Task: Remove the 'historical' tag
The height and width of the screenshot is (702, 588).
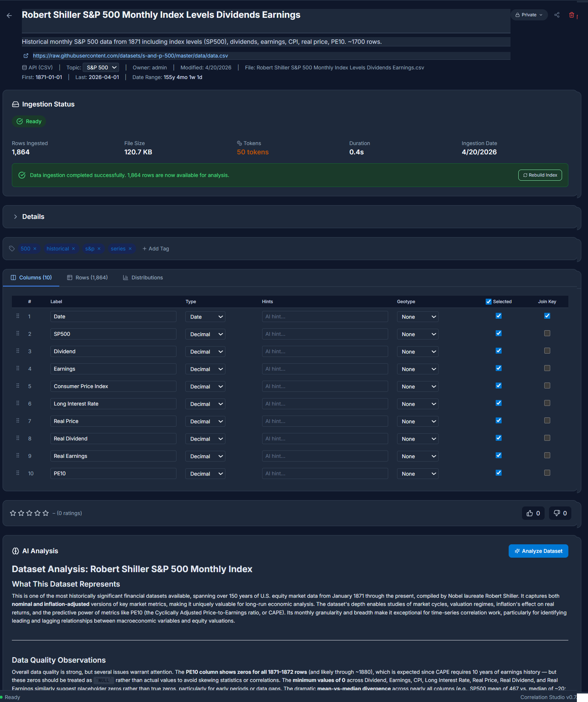Action: [73, 249]
